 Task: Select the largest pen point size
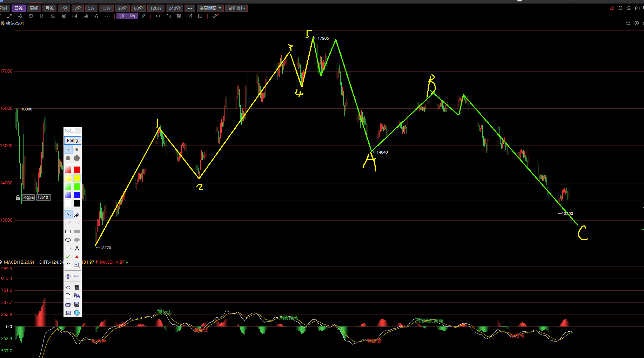(77, 158)
